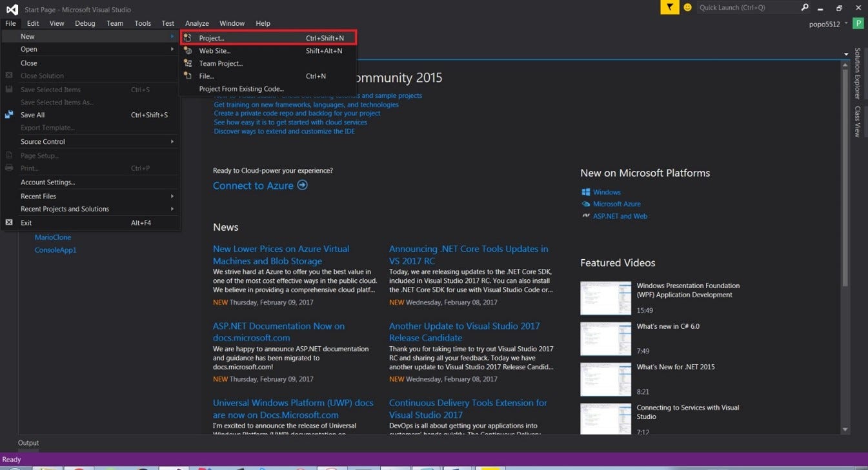Expand the New submenu arrow

point(172,36)
